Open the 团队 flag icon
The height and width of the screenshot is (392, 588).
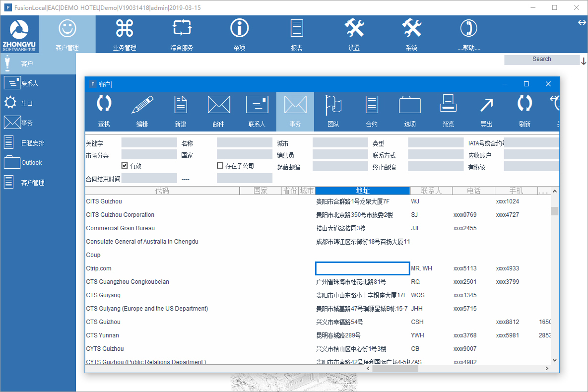(333, 111)
